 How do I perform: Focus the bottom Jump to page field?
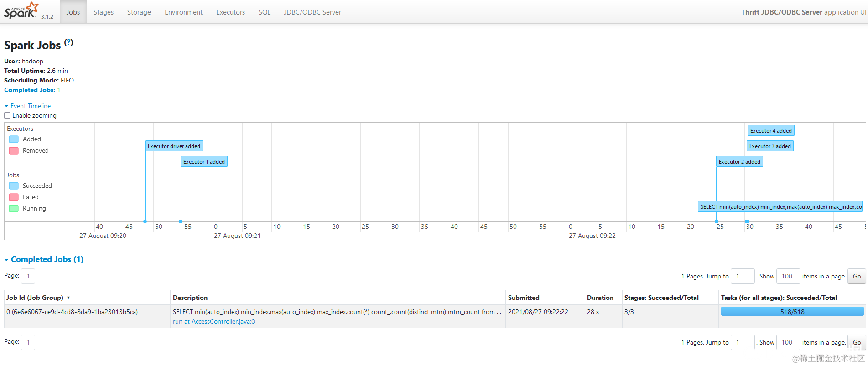[x=743, y=342]
